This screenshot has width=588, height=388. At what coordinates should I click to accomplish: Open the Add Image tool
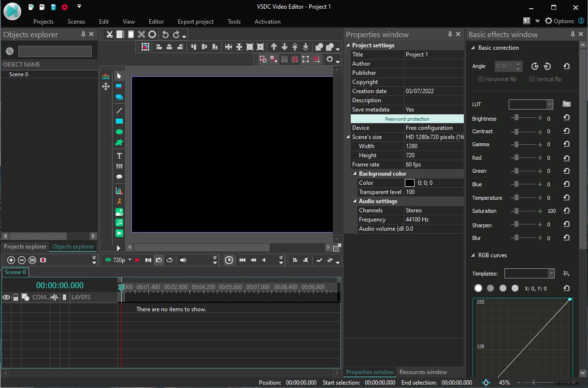(x=119, y=211)
